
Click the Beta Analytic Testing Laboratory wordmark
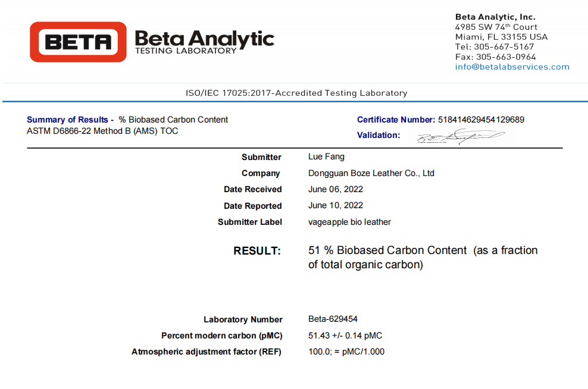pos(204,42)
